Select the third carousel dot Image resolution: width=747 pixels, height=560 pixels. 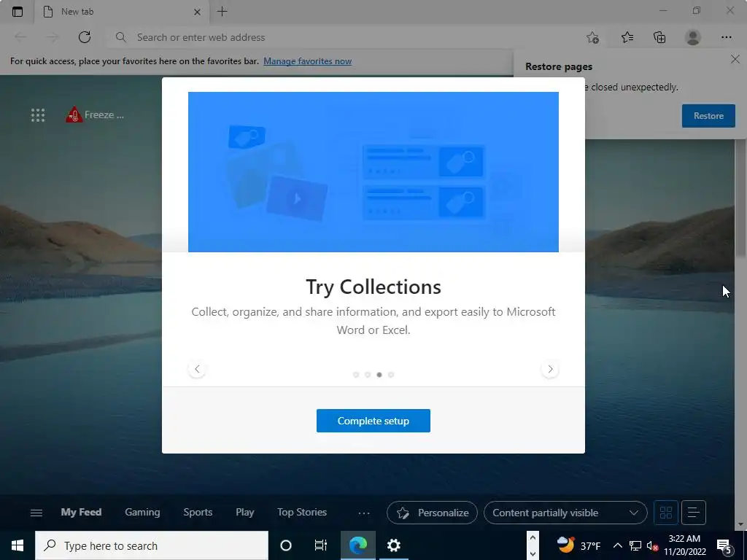coord(379,375)
